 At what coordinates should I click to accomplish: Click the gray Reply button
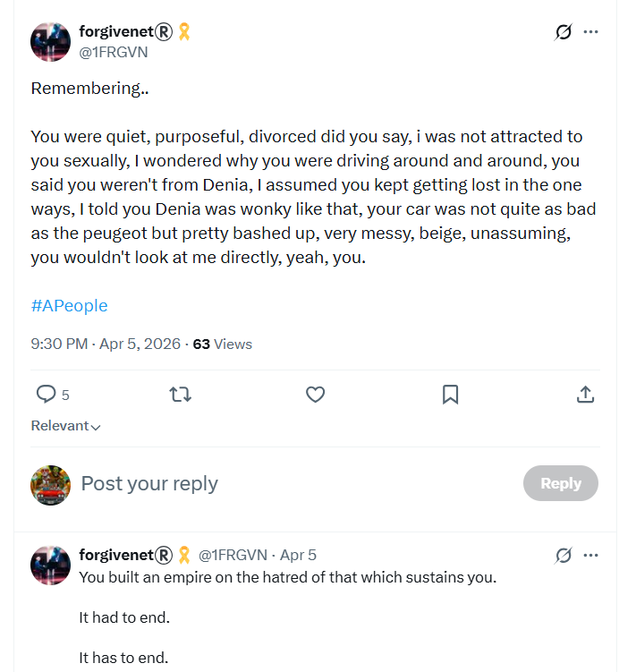click(561, 483)
